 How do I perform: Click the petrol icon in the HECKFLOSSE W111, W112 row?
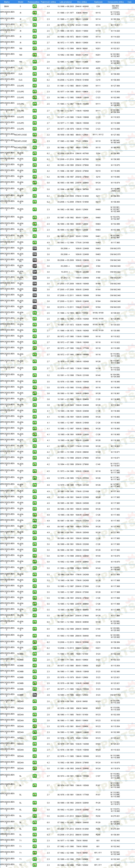34,135
